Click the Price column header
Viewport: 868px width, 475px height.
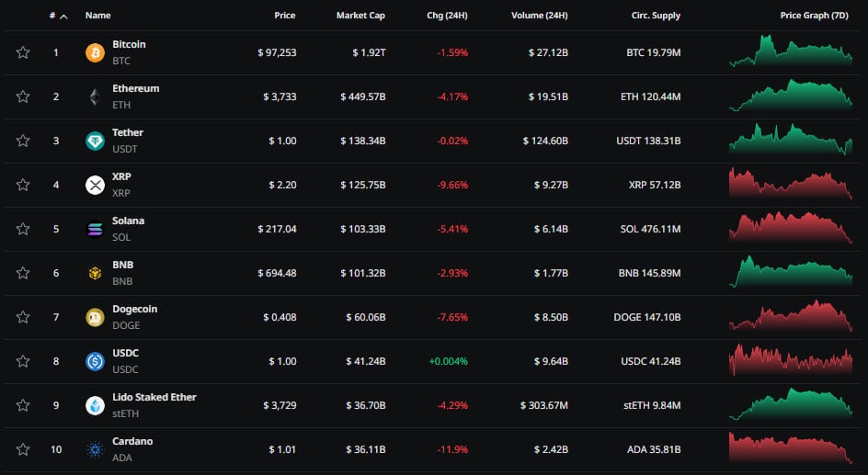coord(284,16)
